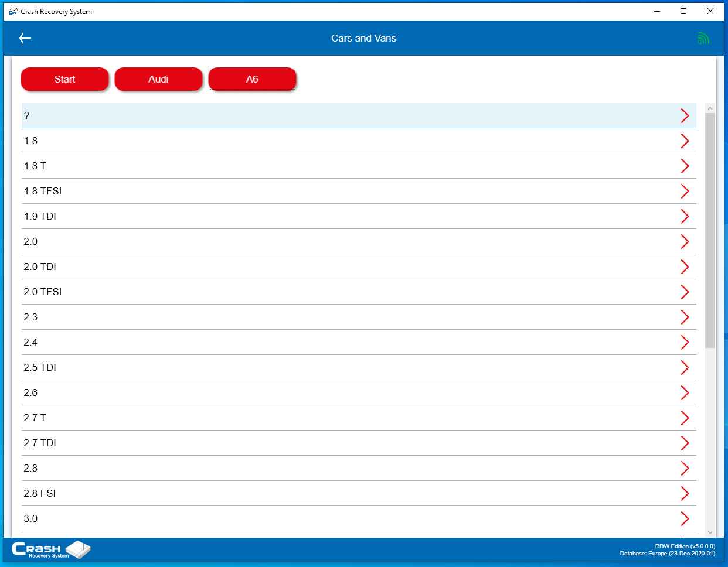Select the '2.0' engine entry
728x567 pixels.
359,241
